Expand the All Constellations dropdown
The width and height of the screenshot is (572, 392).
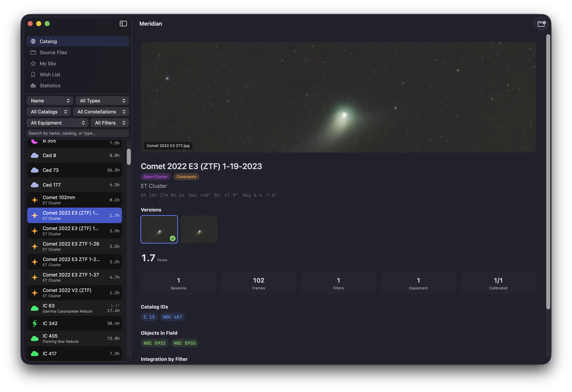coord(101,111)
